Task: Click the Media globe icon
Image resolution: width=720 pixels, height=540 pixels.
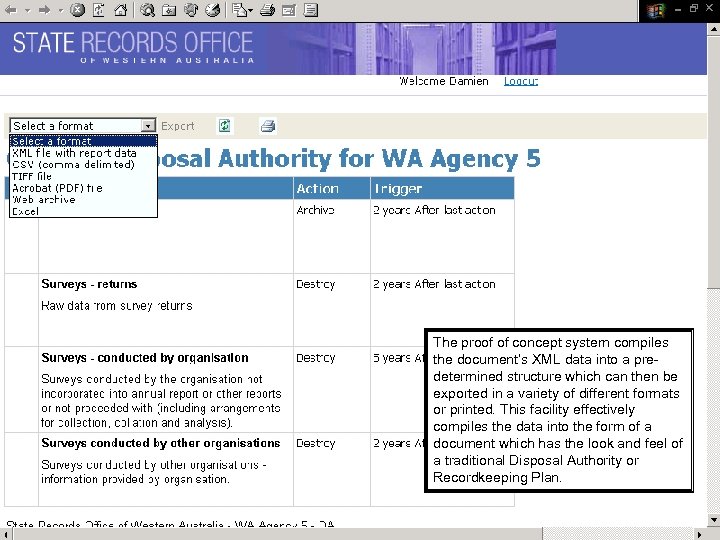Action: [191, 10]
